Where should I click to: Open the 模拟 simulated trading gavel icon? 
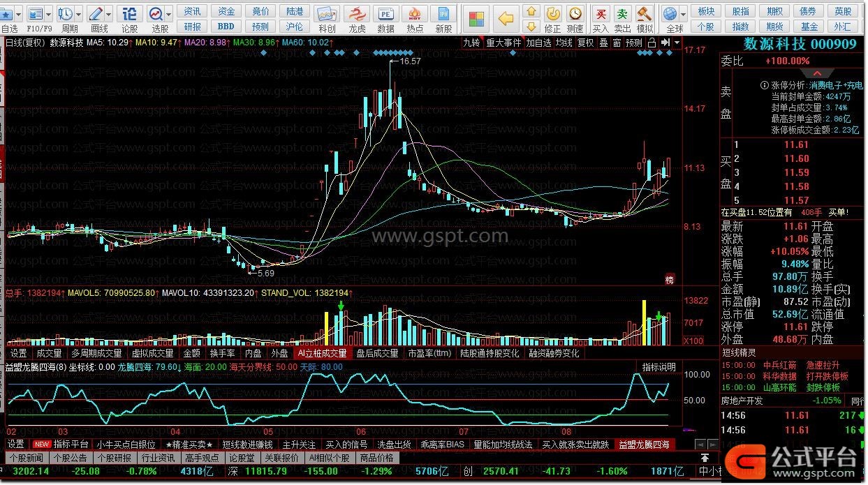coord(645,13)
